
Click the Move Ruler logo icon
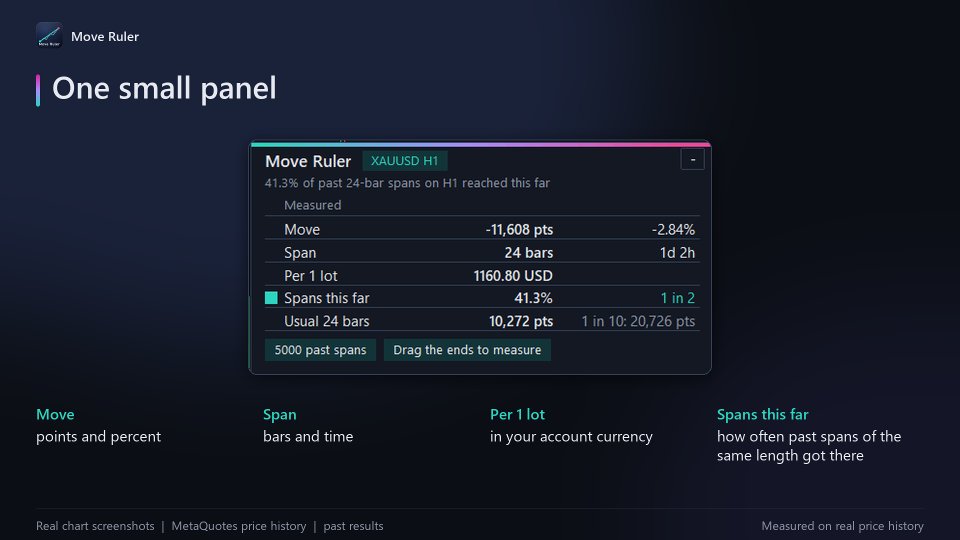[x=49, y=36]
